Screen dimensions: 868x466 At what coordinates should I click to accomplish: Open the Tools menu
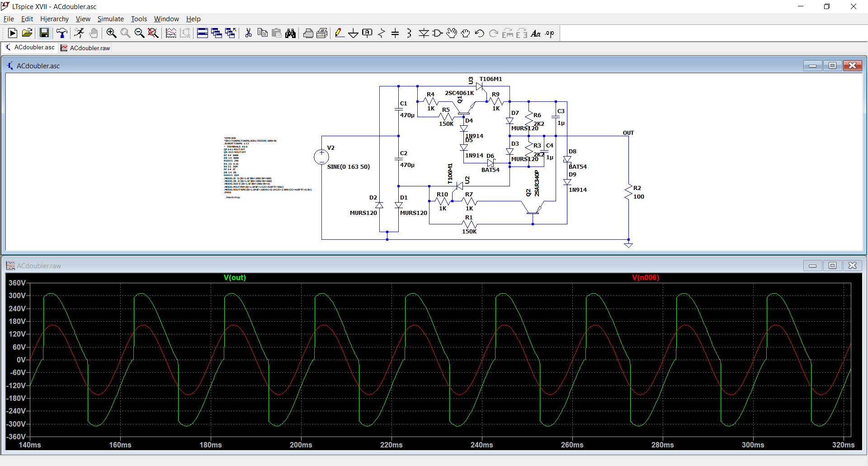pyautogui.click(x=139, y=19)
